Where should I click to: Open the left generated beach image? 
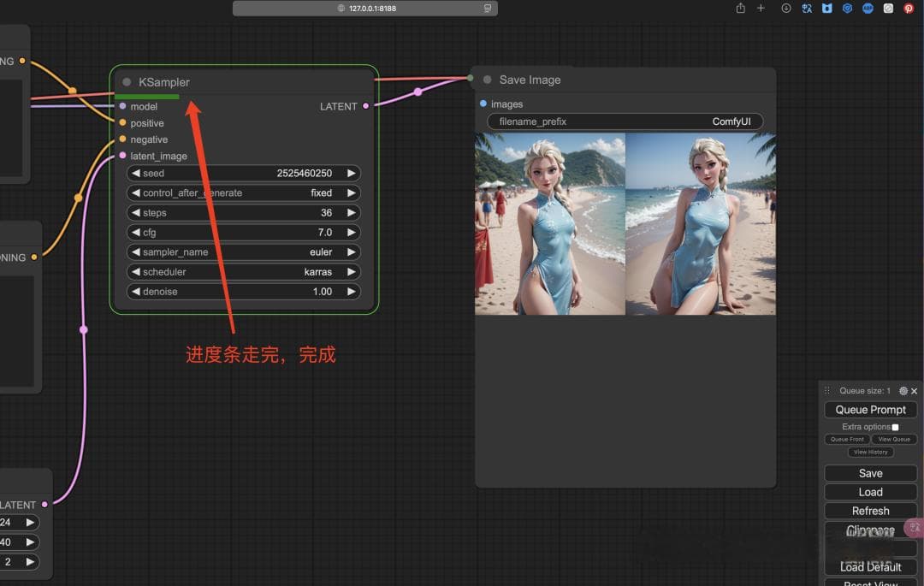[550, 224]
